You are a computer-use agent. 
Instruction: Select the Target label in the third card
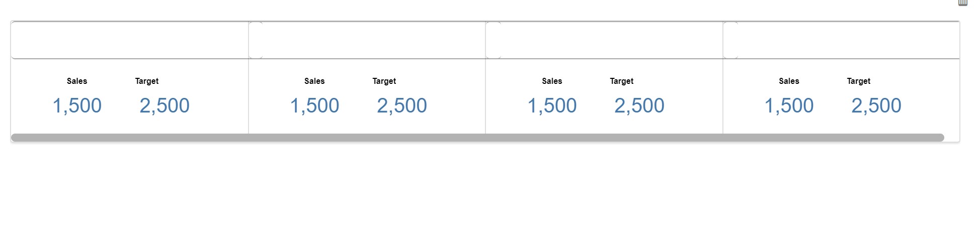(622, 81)
